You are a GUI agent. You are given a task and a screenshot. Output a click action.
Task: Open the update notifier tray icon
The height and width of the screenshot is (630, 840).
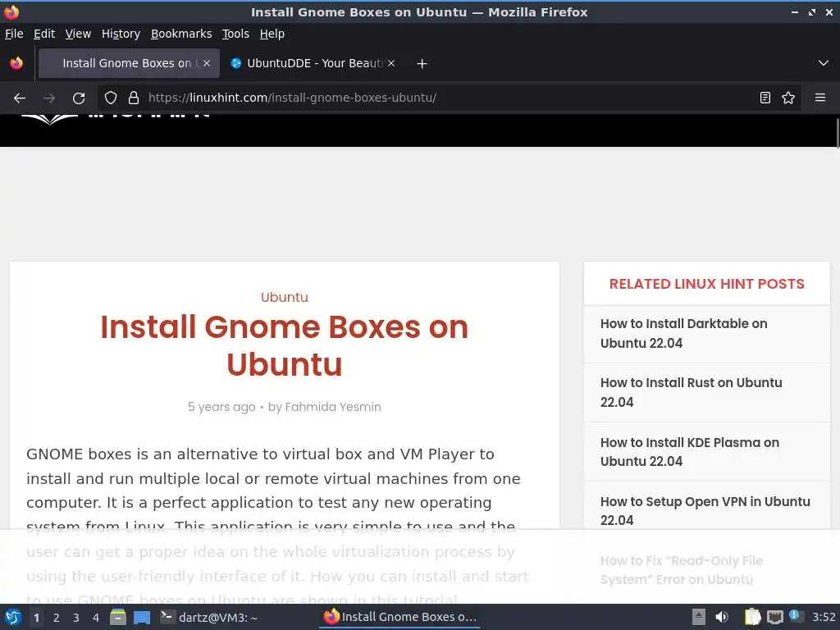(797, 617)
